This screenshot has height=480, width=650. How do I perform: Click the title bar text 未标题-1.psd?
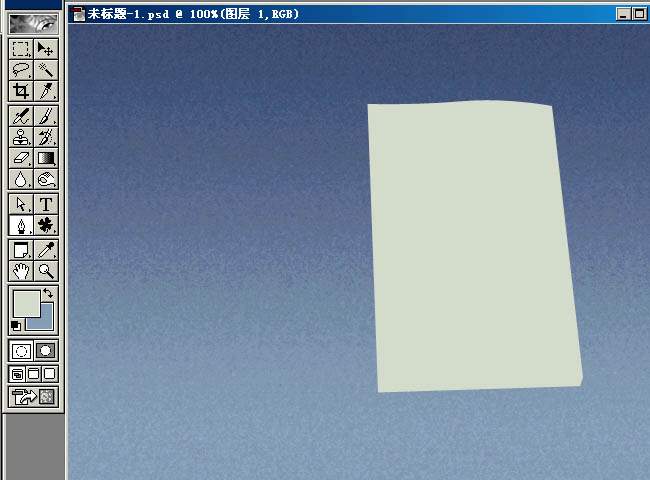pos(128,14)
